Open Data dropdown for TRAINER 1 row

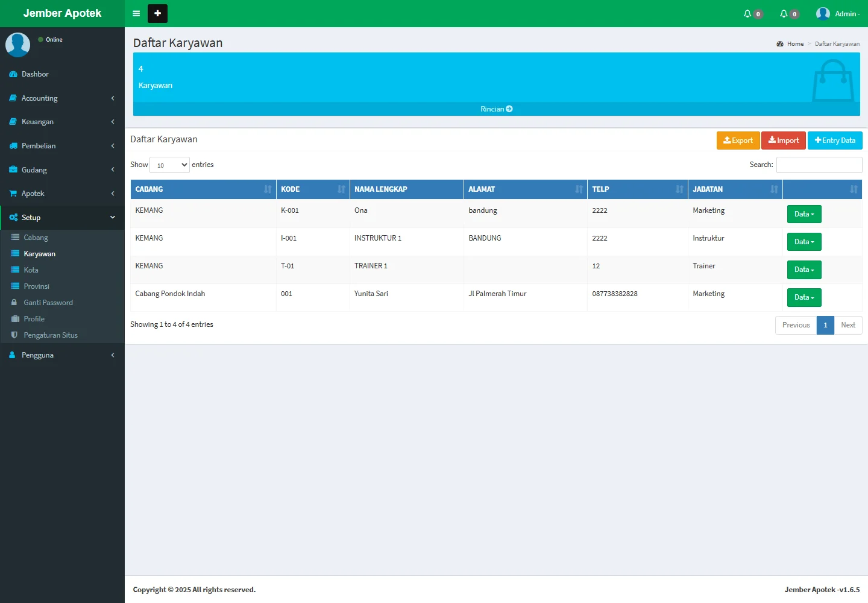pyautogui.click(x=804, y=270)
